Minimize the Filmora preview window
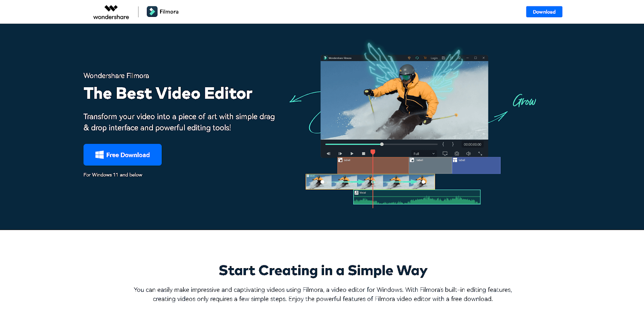644x320 pixels. (x=467, y=58)
